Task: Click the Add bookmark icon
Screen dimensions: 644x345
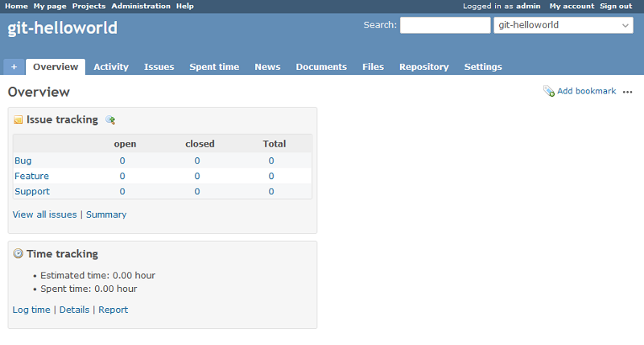Action: [x=548, y=91]
